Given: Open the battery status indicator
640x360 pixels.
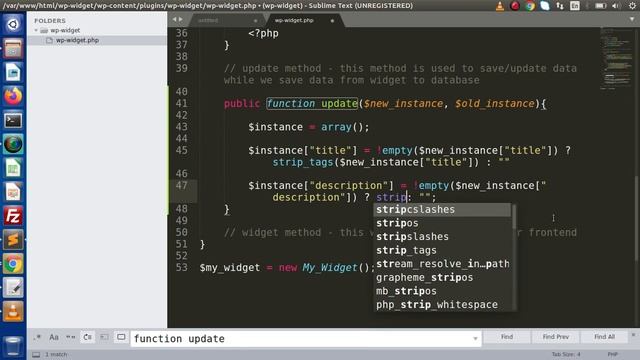Looking at the screenshot, I should pos(600,6).
